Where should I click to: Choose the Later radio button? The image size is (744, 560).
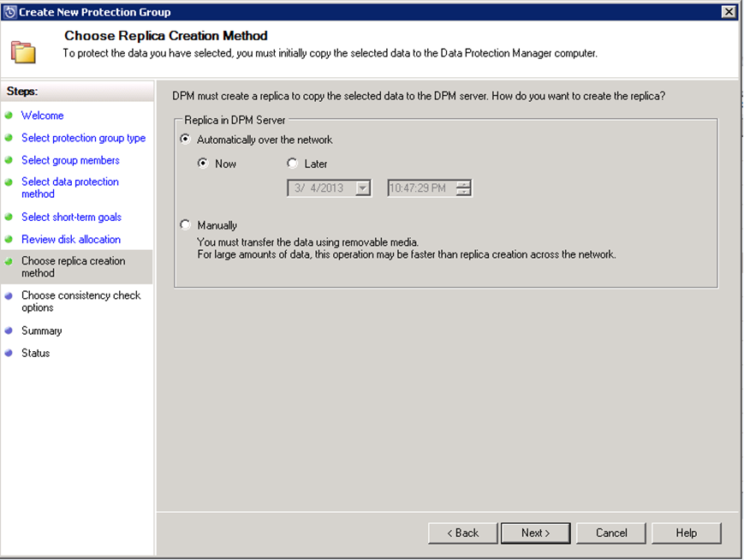pos(292,164)
